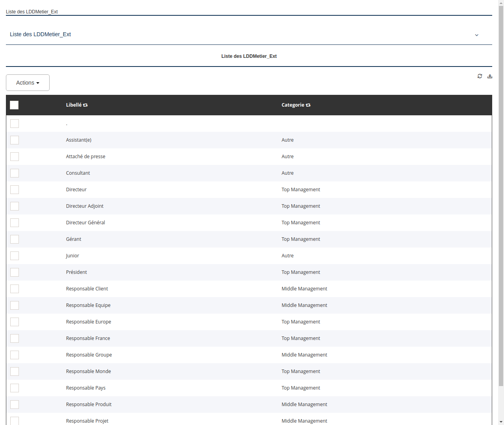The image size is (504, 425).
Task: Open the Président record
Action: coord(76,272)
